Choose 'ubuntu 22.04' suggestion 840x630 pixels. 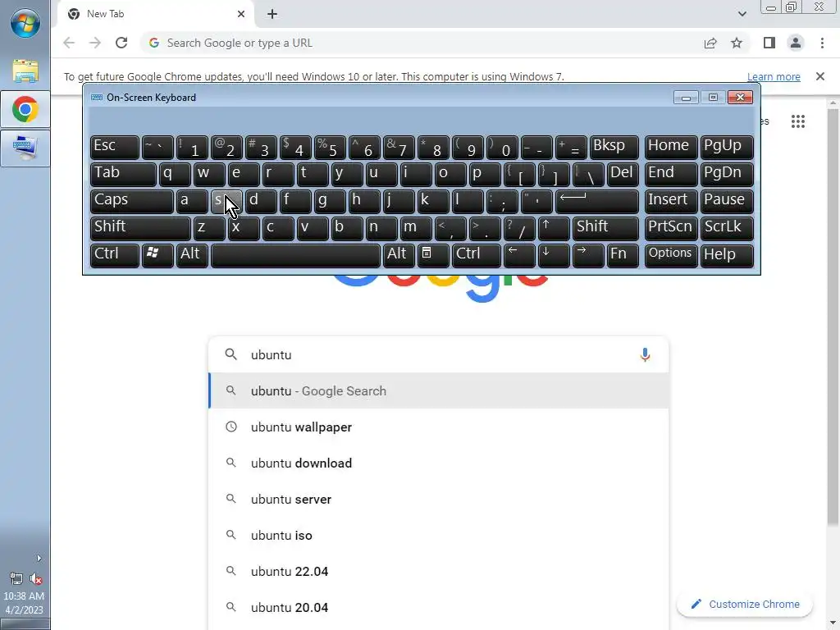(x=439, y=572)
